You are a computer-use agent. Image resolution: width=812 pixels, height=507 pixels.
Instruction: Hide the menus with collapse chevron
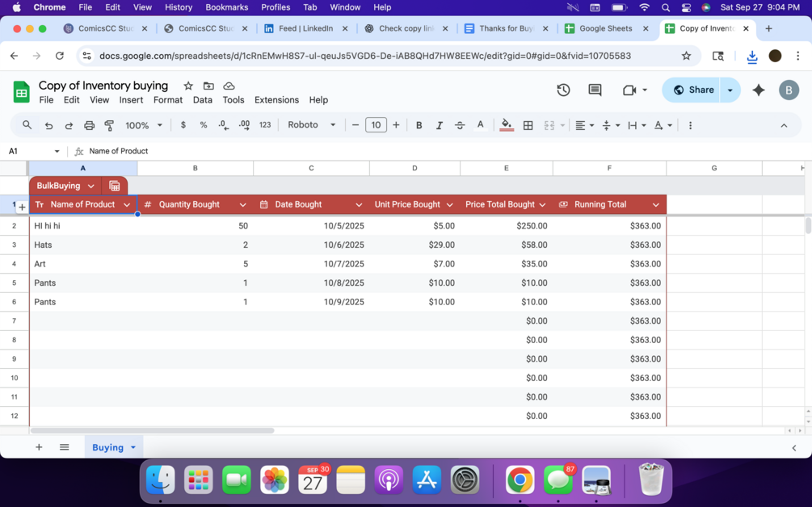coord(784,125)
